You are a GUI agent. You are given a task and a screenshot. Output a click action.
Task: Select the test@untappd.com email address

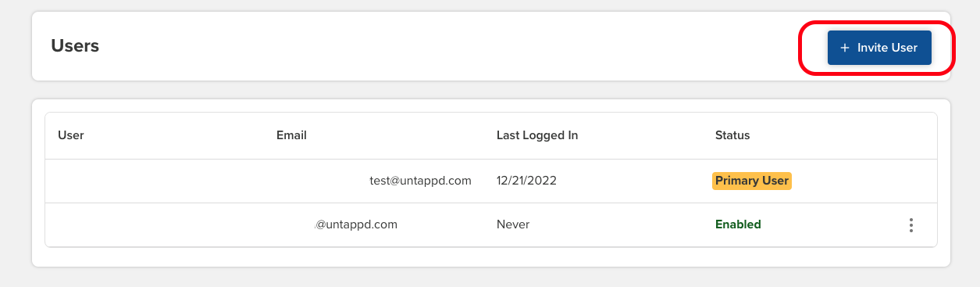point(420,181)
